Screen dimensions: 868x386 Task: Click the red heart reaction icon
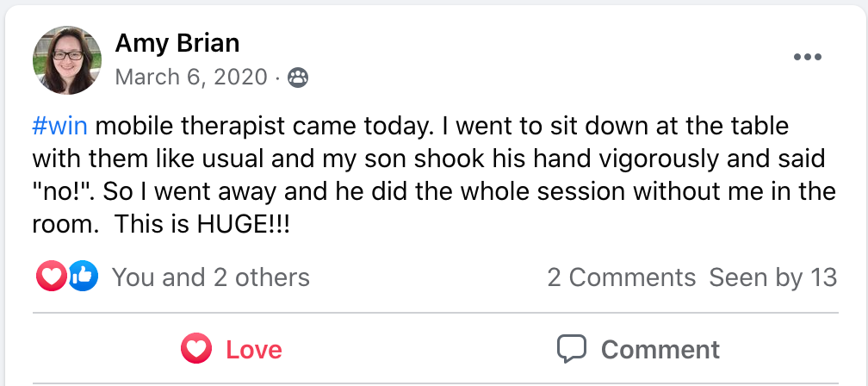[50, 277]
